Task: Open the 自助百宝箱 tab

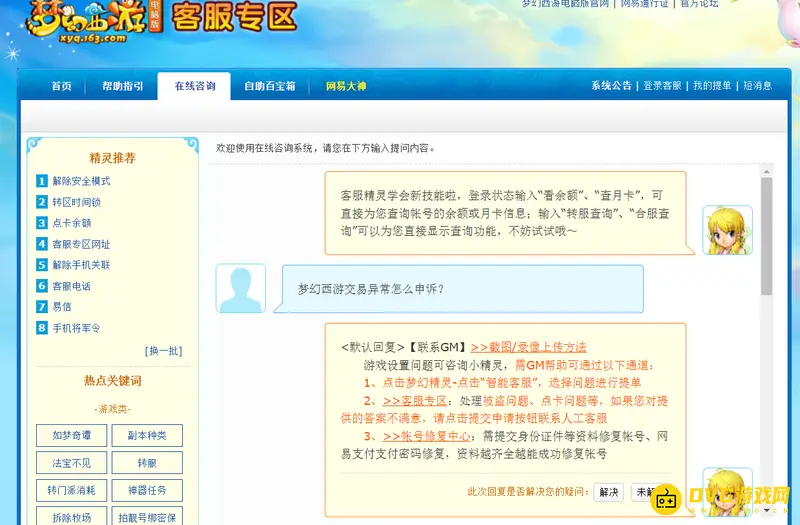Action: [270, 86]
